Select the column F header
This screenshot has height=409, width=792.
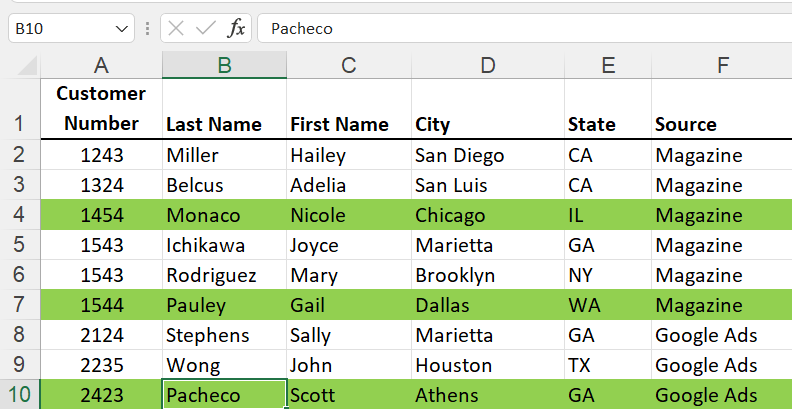722,65
